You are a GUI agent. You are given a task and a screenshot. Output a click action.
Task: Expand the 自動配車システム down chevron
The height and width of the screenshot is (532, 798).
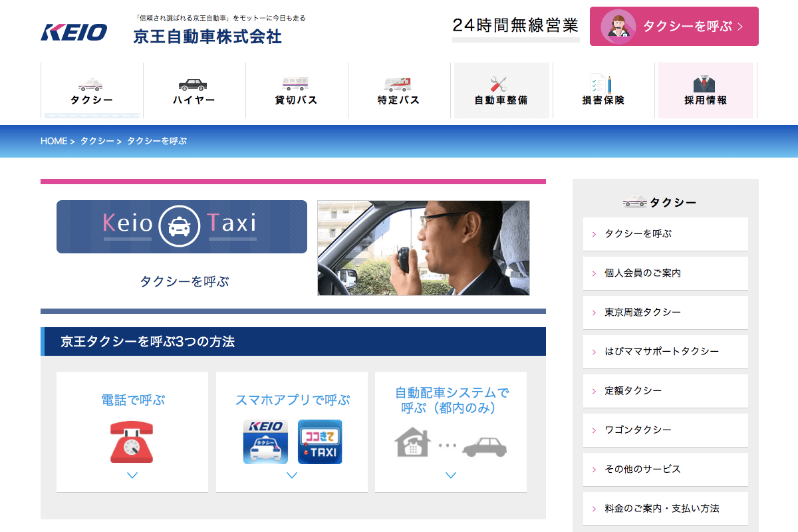point(451,475)
